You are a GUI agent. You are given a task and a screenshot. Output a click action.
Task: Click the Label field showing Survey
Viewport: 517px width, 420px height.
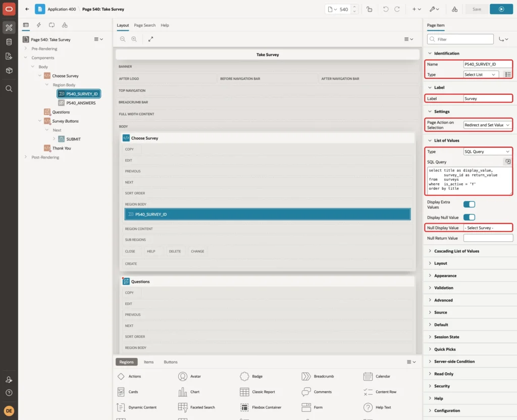[x=488, y=98]
